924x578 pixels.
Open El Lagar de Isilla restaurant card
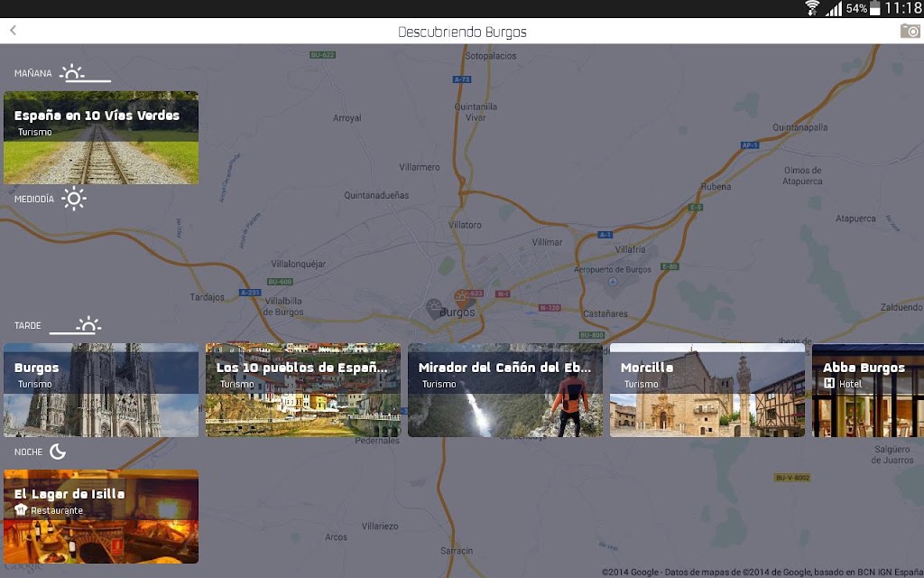tap(101, 516)
